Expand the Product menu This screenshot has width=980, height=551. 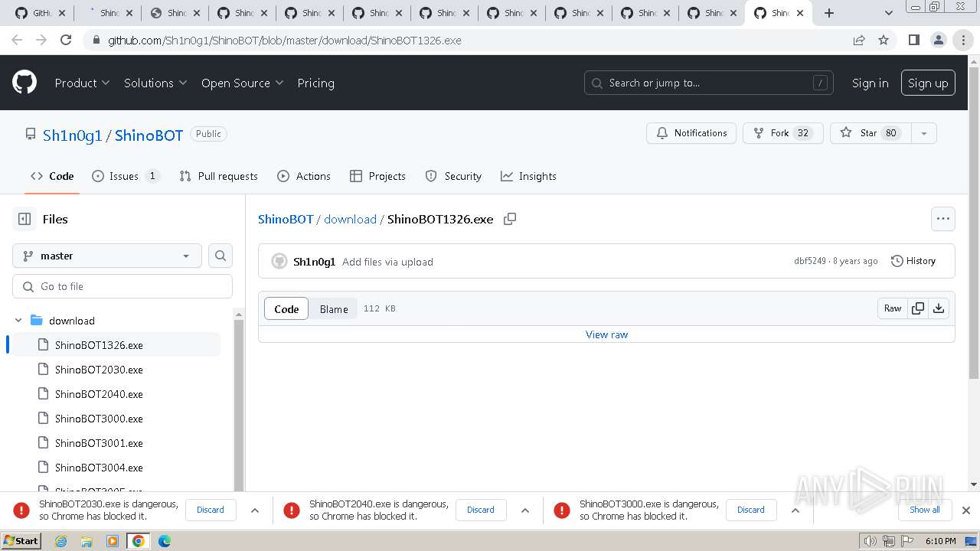tap(82, 83)
